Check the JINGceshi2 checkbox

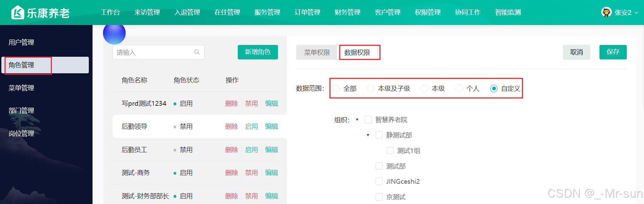click(x=379, y=181)
